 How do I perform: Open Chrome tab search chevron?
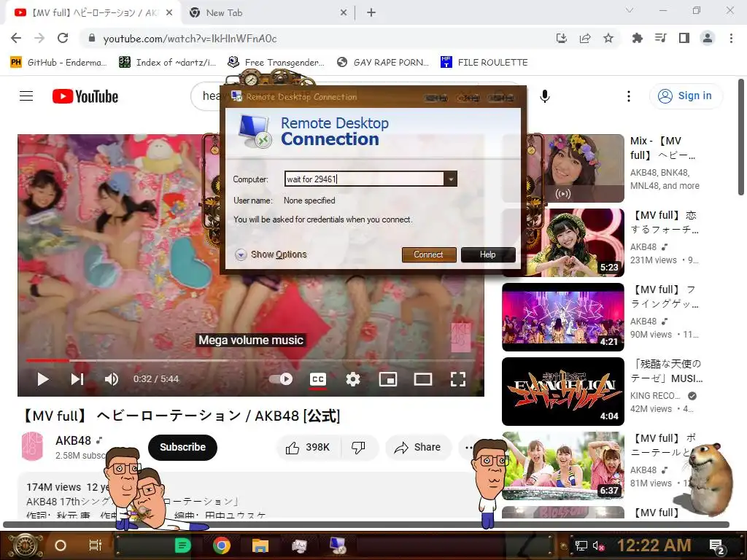630,10
